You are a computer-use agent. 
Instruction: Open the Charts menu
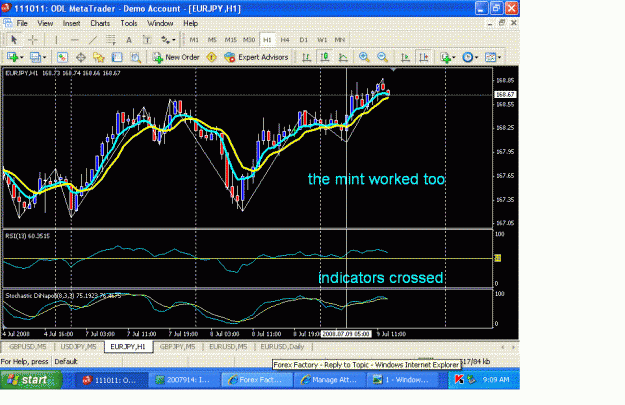100,23
